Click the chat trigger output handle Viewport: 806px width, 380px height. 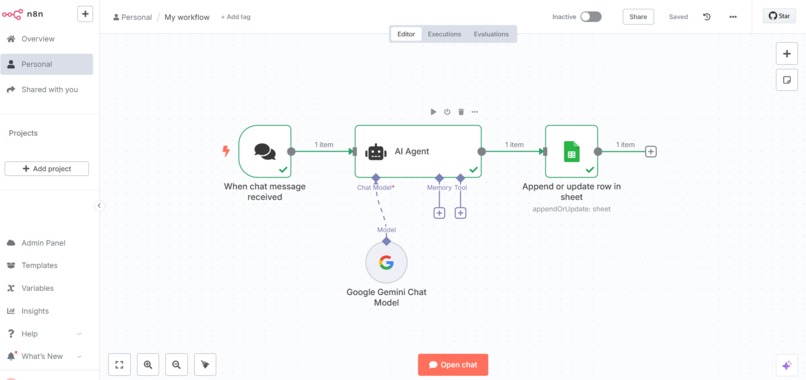pos(291,151)
